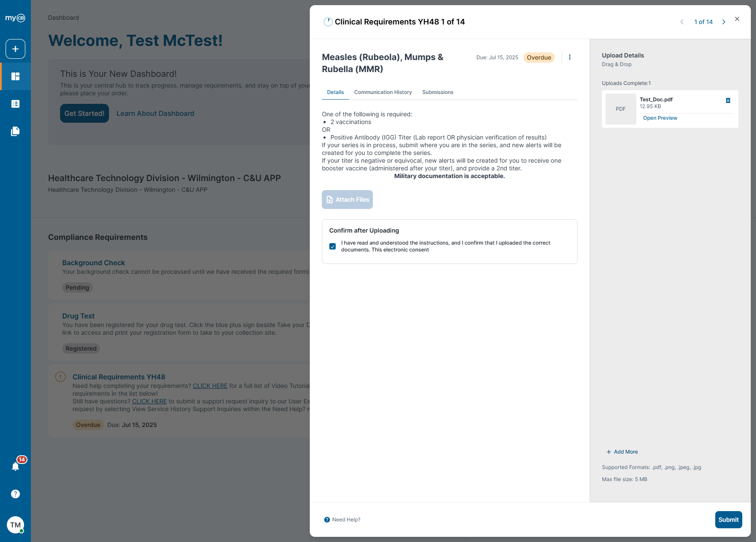Open the Background Check requirement

(x=94, y=263)
